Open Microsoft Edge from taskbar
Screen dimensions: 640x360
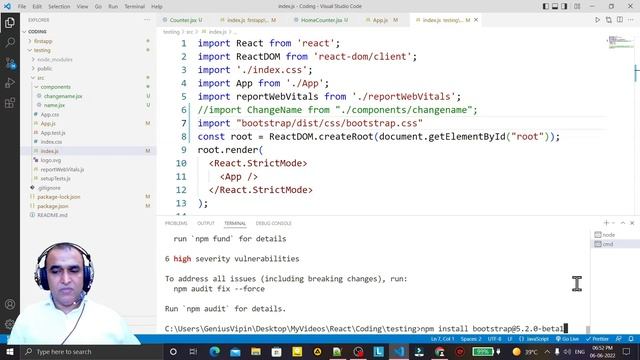tap(215, 351)
